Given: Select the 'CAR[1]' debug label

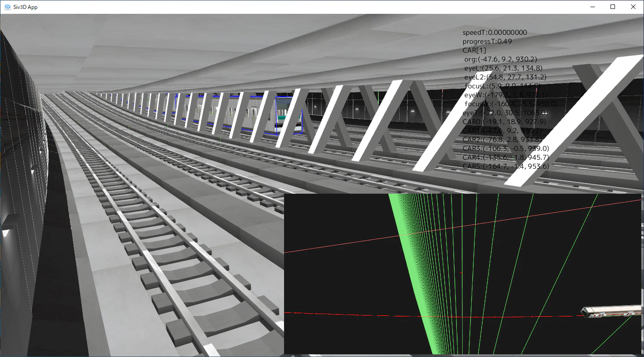Looking at the screenshot, I should click(474, 50).
